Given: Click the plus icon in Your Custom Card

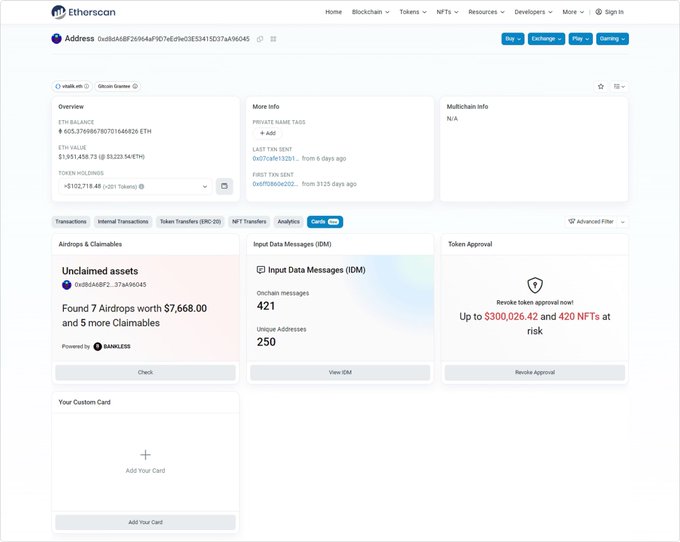Looking at the screenshot, I should (x=145, y=454).
